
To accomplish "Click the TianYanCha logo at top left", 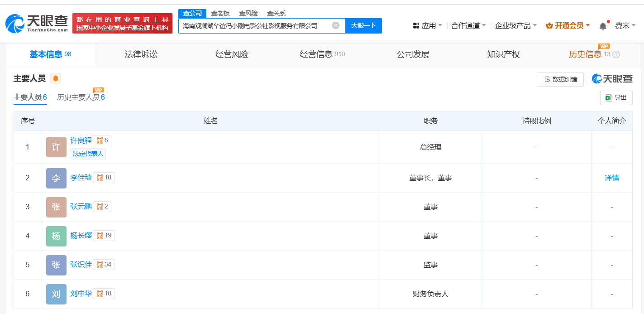I will pos(37,24).
